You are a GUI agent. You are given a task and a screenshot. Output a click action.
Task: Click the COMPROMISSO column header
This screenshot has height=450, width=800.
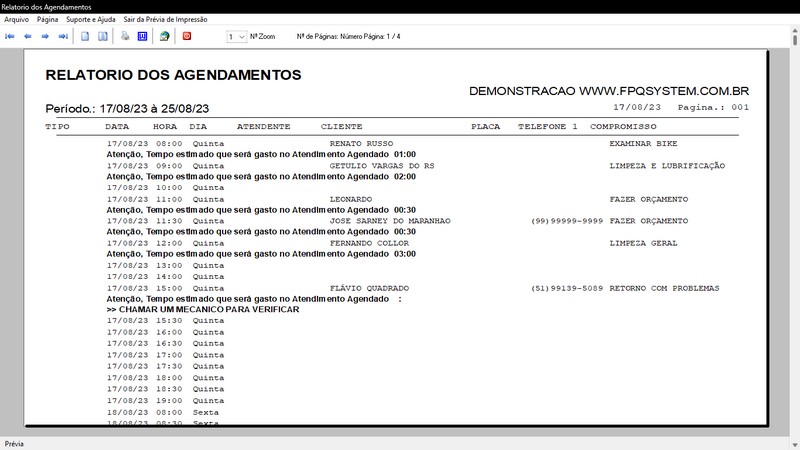click(623, 127)
